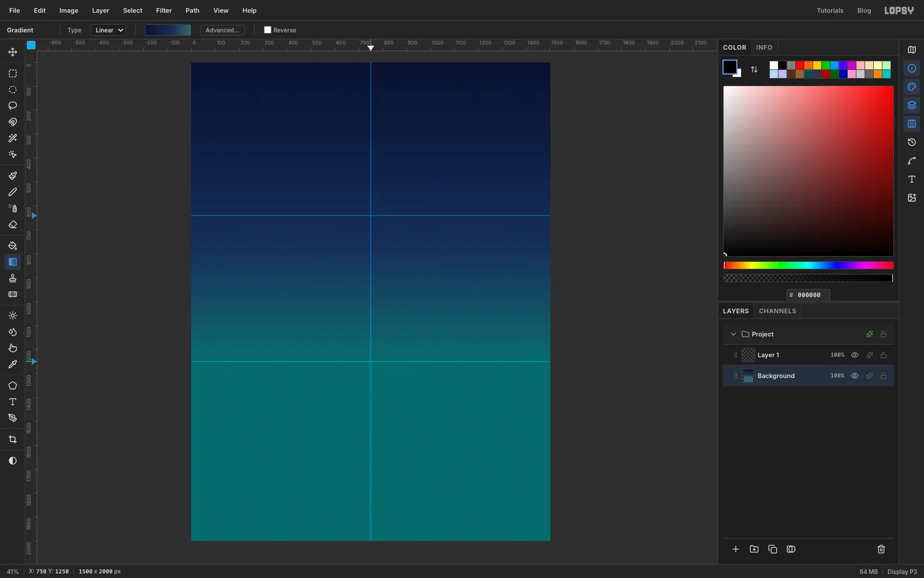Click the duplicate layer icon
Screen dimensions: 924x578
(x=773, y=549)
